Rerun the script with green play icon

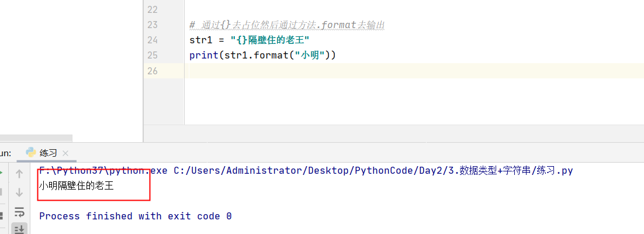(1, 173)
